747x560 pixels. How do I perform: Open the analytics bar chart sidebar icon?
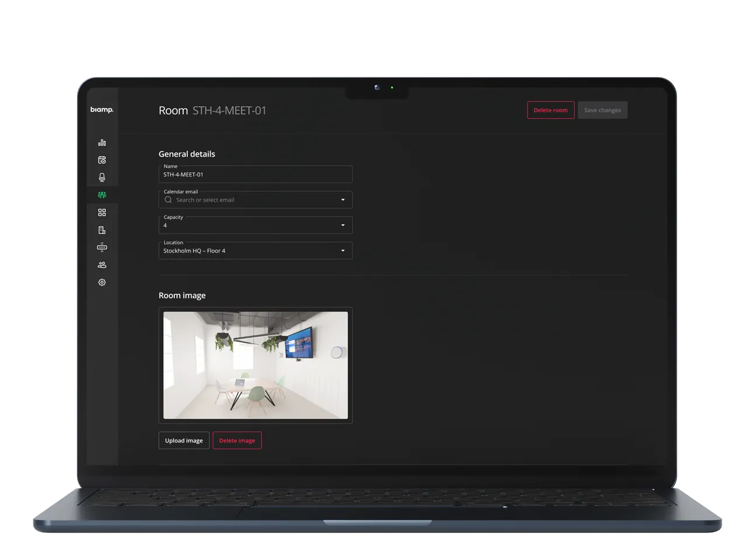(x=102, y=142)
